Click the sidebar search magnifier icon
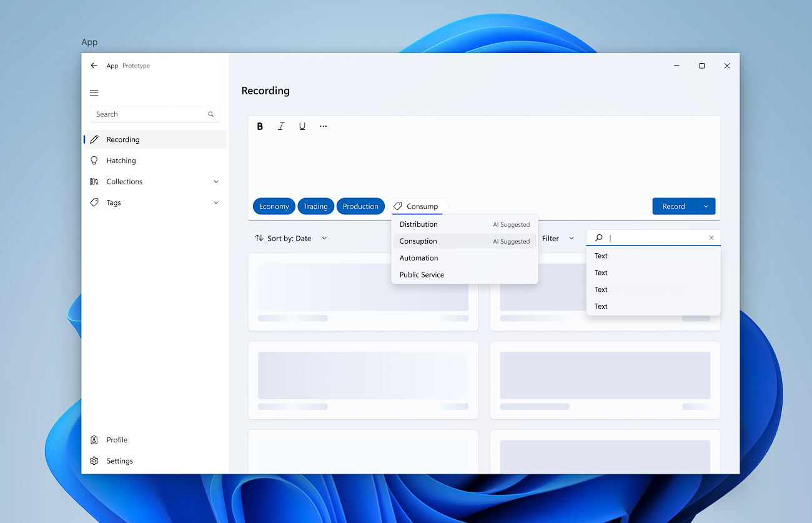 [x=210, y=114]
